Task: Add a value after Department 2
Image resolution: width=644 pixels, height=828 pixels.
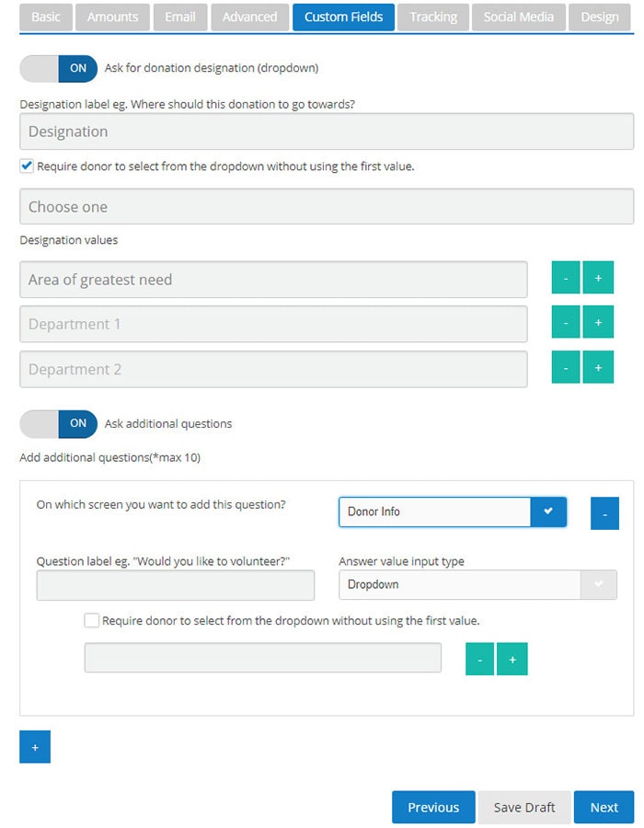Action: [x=598, y=368]
